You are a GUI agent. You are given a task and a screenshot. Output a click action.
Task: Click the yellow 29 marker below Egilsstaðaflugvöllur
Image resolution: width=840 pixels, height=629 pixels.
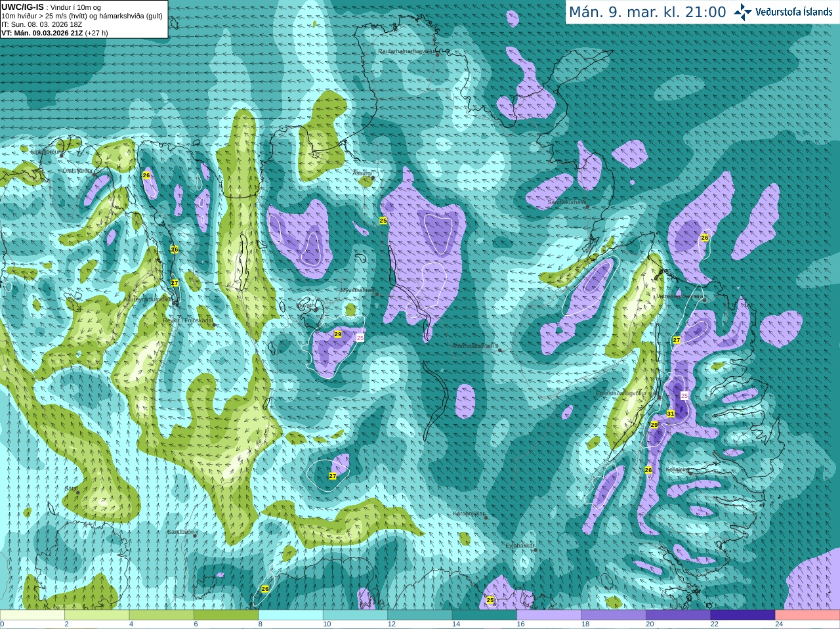click(654, 425)
